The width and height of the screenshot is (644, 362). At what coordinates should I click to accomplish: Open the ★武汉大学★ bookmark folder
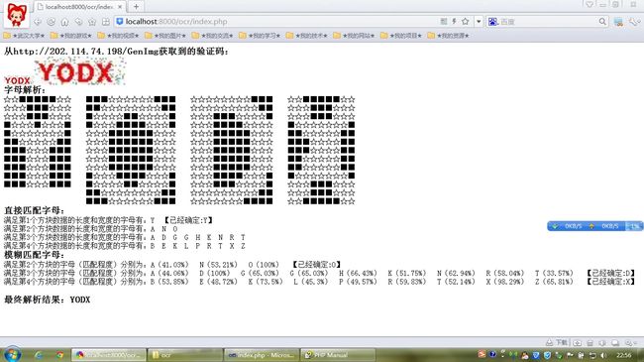[24, 36]
